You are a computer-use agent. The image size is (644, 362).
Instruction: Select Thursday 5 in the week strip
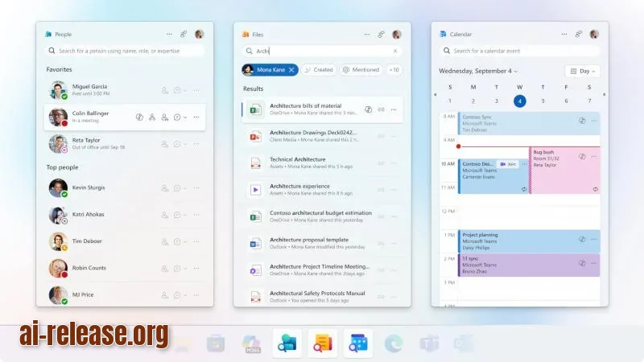(543, 101)
